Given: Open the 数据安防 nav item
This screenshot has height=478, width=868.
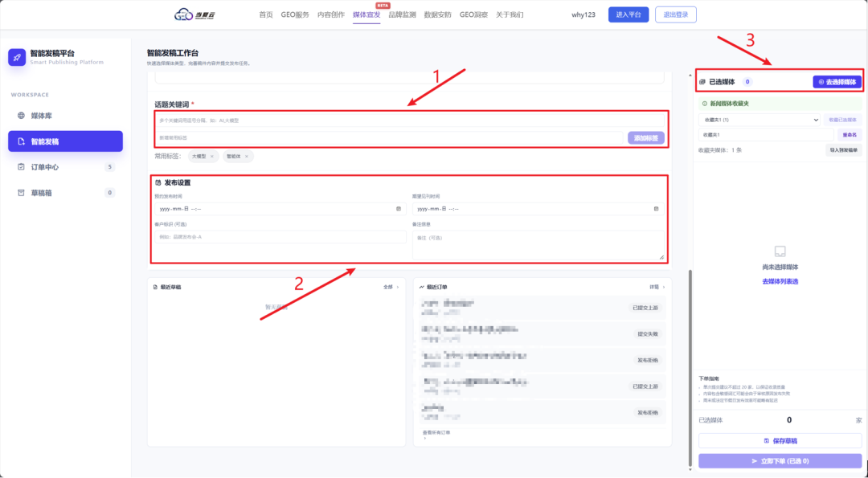Looking at the screenshot, I should tap(438, 15).
